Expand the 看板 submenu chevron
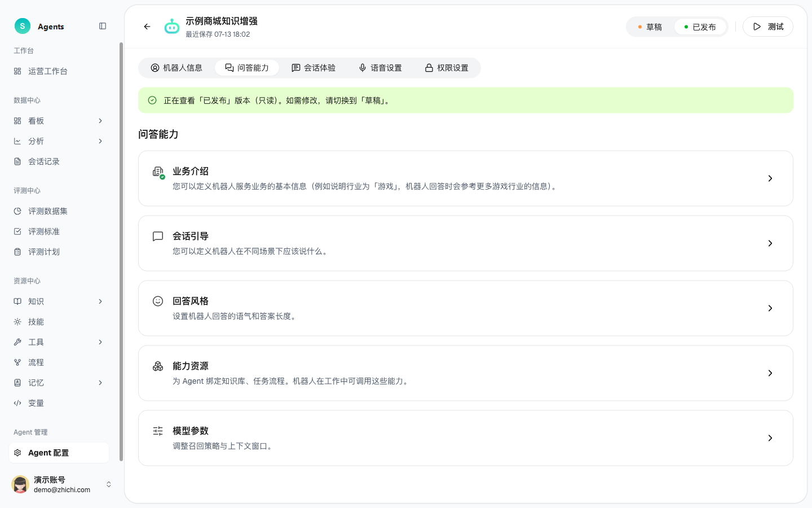The width and height of the screenshot is (812, 508). coord(100,121)
